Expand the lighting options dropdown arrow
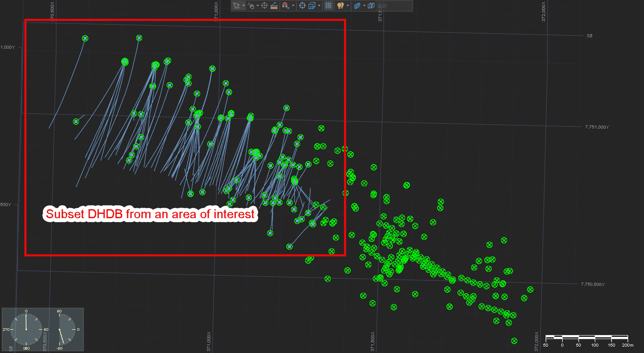644x353 pixels. pos(348,6)
